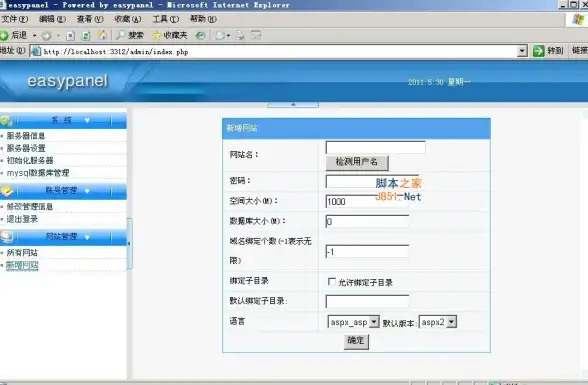588x385 pixels.
Task: Collapse the 网站管理 sidebar section
Action: pos(87,237)
